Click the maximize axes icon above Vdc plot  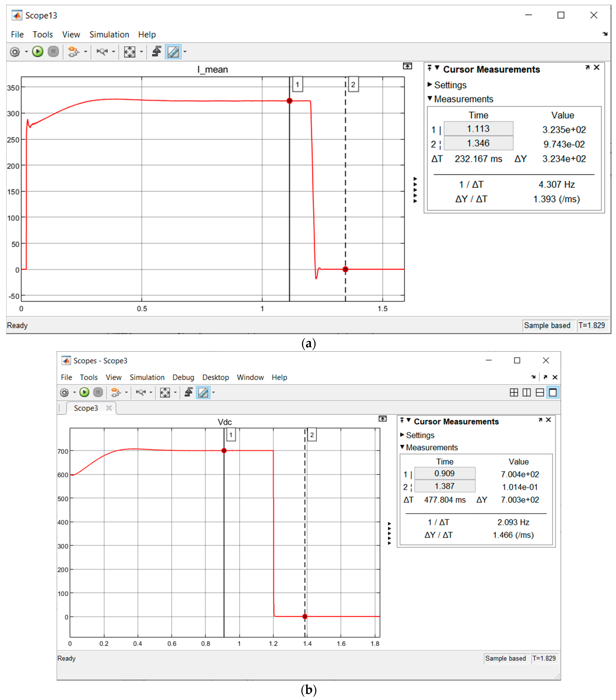(383, 419)
